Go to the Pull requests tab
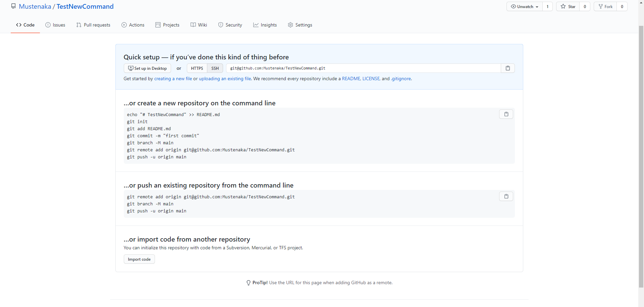 (x=93, y=25)
